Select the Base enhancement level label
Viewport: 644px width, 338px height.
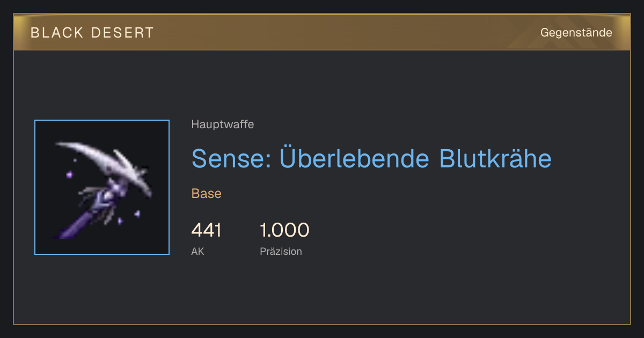pos(207,194)
